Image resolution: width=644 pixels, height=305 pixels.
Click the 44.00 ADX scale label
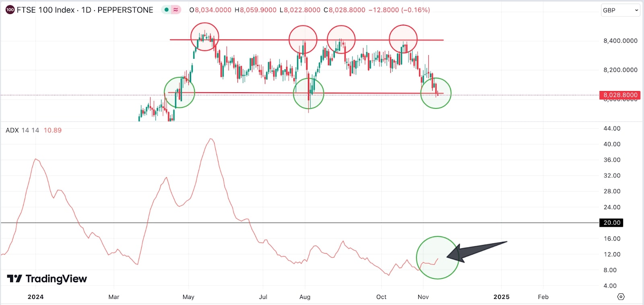(612, 128)
